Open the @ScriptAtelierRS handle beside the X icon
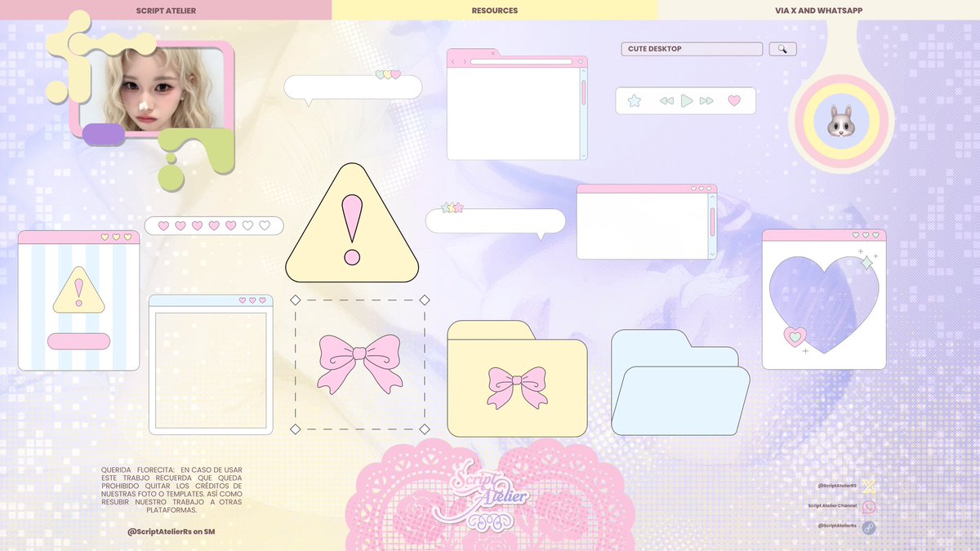Image resolution: width=980 pixels, height=551 pixels. tap(837, 486)
